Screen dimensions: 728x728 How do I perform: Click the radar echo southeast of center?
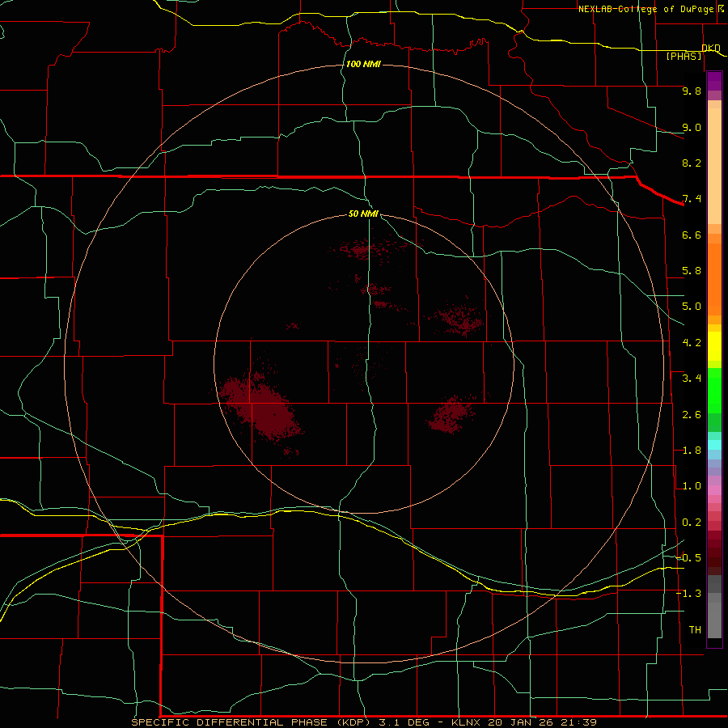click(451, 414)
